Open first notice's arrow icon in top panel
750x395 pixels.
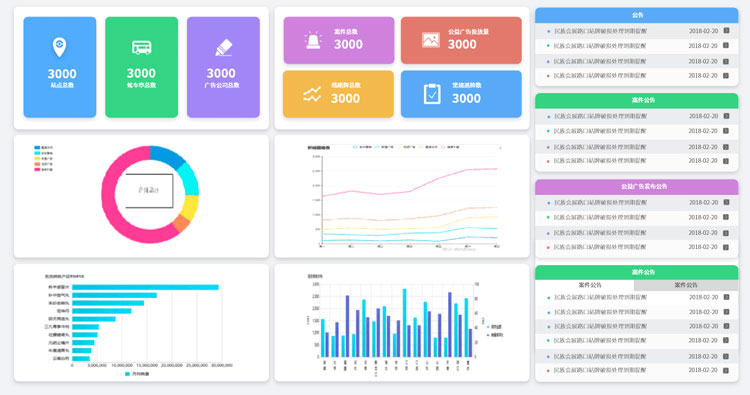pyautogui.click(x=726, y=31)
